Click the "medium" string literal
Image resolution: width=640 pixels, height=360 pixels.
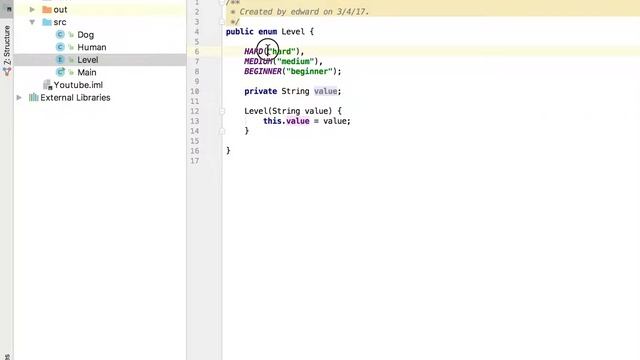click(x=296, y=61)
